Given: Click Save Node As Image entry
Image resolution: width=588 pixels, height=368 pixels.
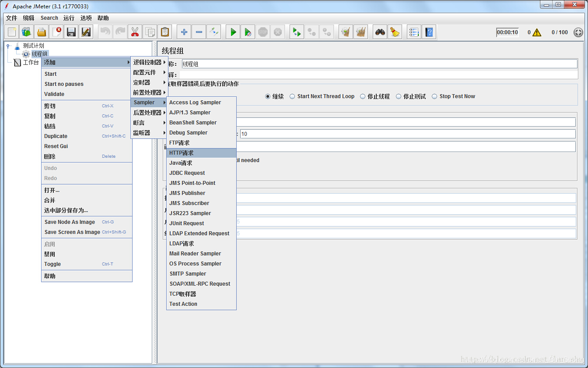Looking at the screenshot, I should (x=87, y=222).
